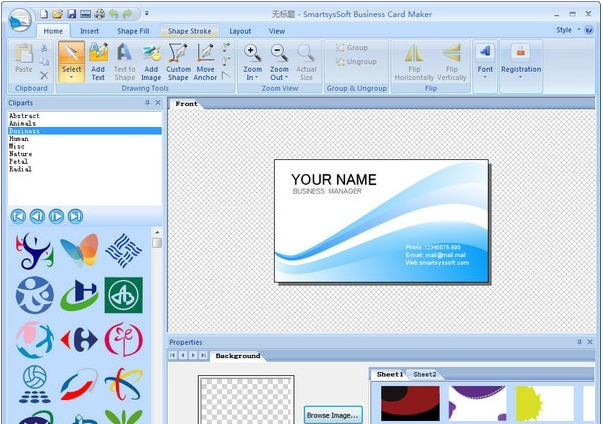
Task: Go to previous clipart page
Action: tap(37, 216)
